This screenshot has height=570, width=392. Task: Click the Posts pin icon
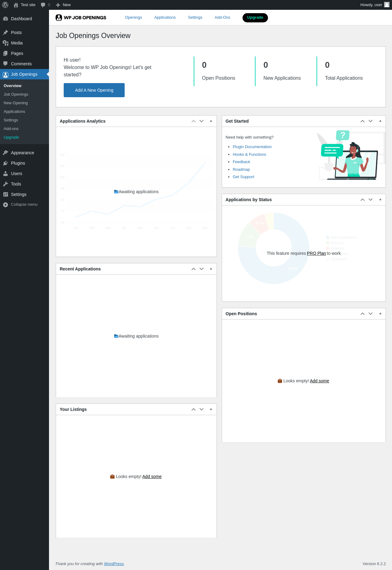point(6,33)
